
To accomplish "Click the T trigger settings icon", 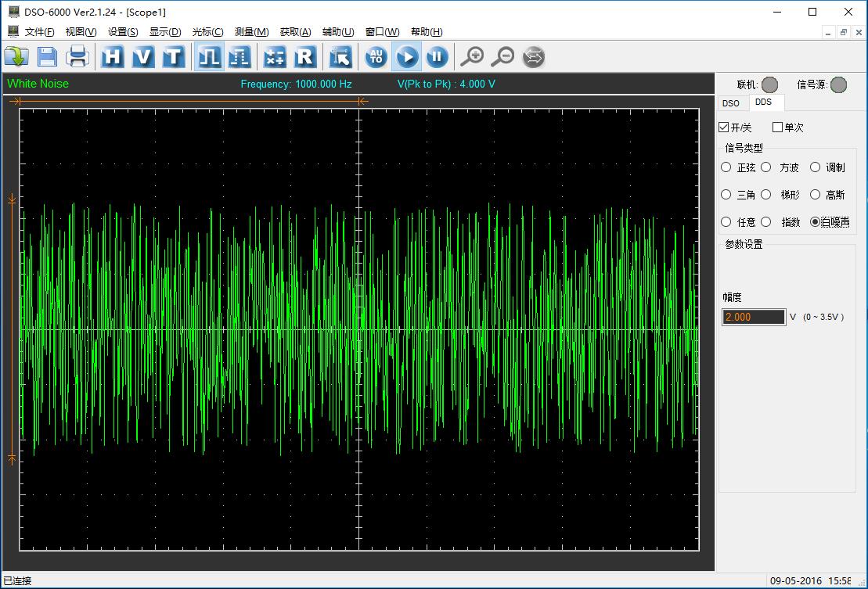I will (173, 56).
